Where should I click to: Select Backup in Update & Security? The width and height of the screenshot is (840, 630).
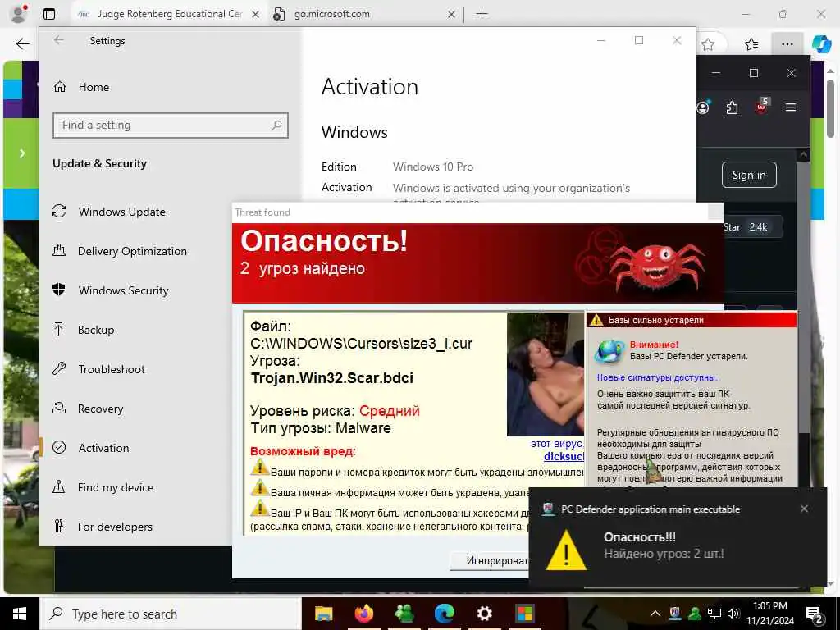pyautogui.click(x=83, y=330)
